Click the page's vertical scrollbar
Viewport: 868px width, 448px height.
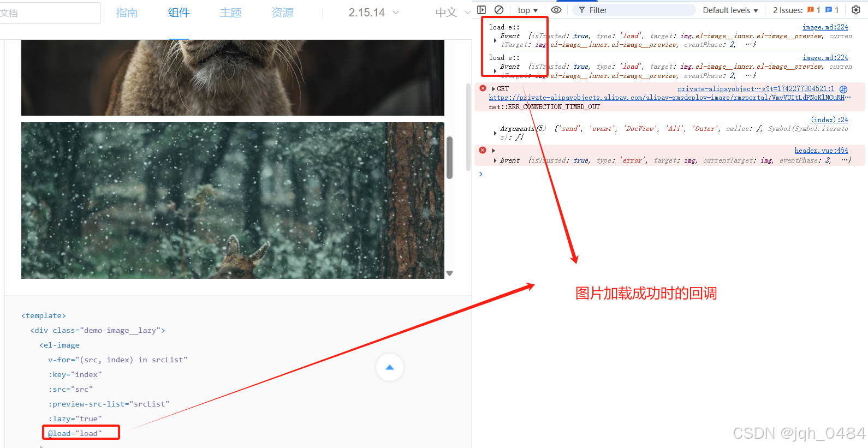(468, 127)
